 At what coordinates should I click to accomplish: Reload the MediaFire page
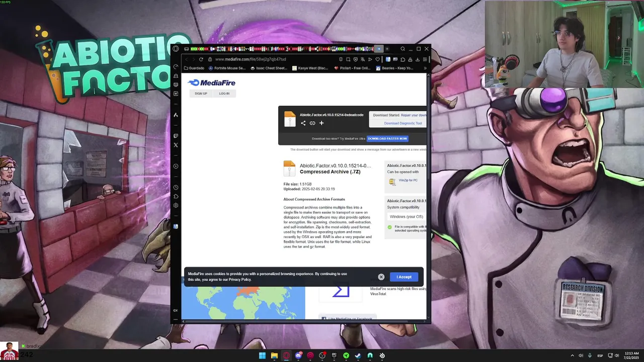[x=201, y=59]
